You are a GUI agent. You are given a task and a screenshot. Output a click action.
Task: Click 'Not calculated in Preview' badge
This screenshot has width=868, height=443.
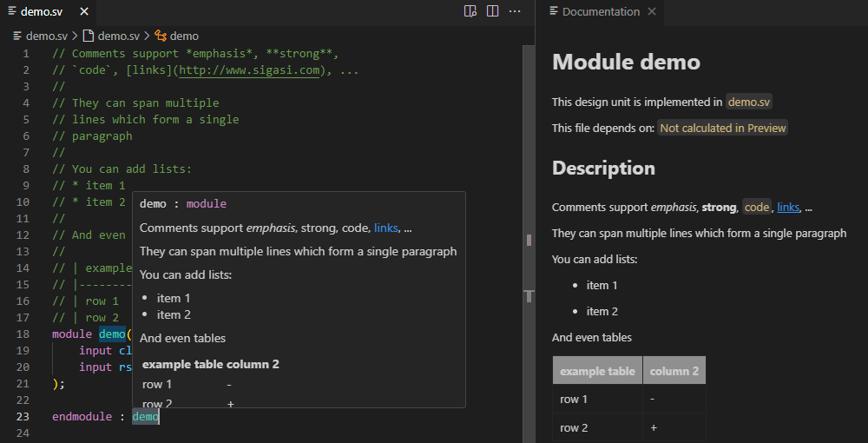tap(722, 128)
